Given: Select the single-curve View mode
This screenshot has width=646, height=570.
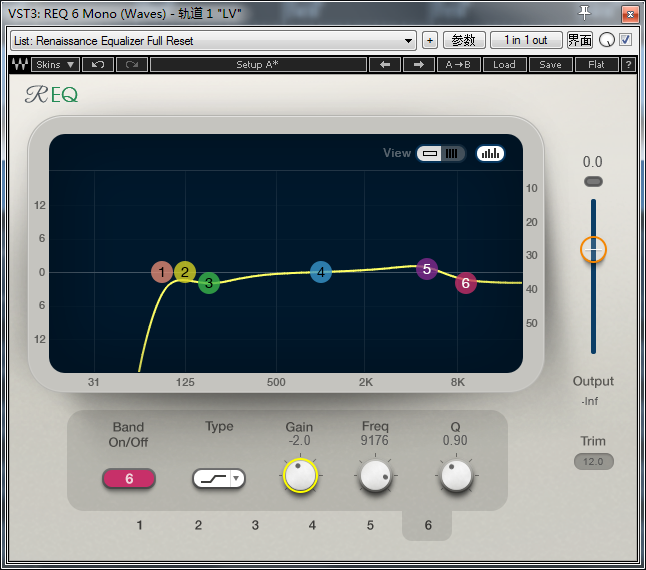Looking at the screenshot, I should pos(430,154).
